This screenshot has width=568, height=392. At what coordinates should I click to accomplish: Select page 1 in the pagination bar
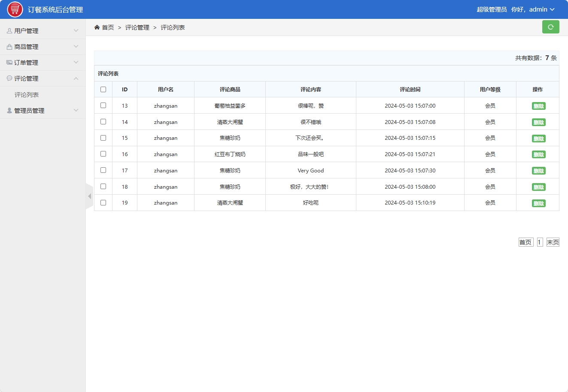point(540,241)
